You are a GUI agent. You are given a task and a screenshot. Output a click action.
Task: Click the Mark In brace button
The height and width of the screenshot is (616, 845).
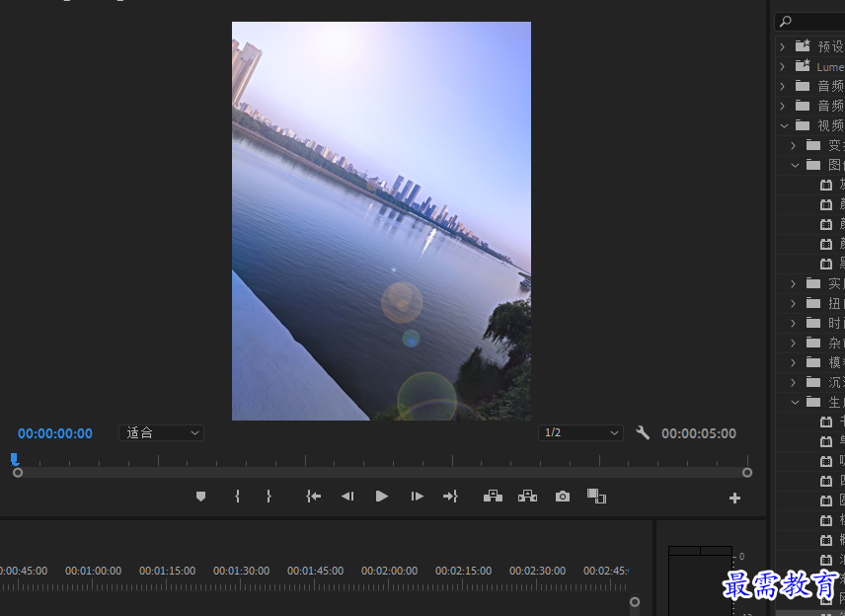(x=237, y=497)
